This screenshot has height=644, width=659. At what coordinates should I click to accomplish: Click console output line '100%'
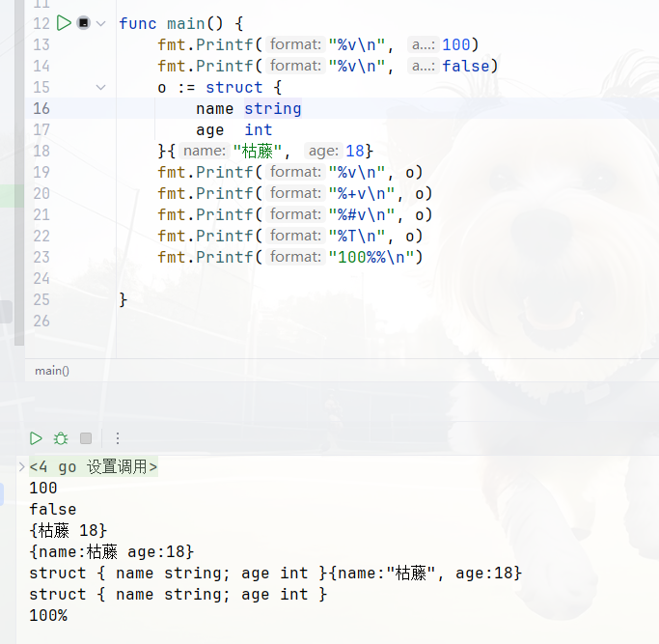point(48,616)
